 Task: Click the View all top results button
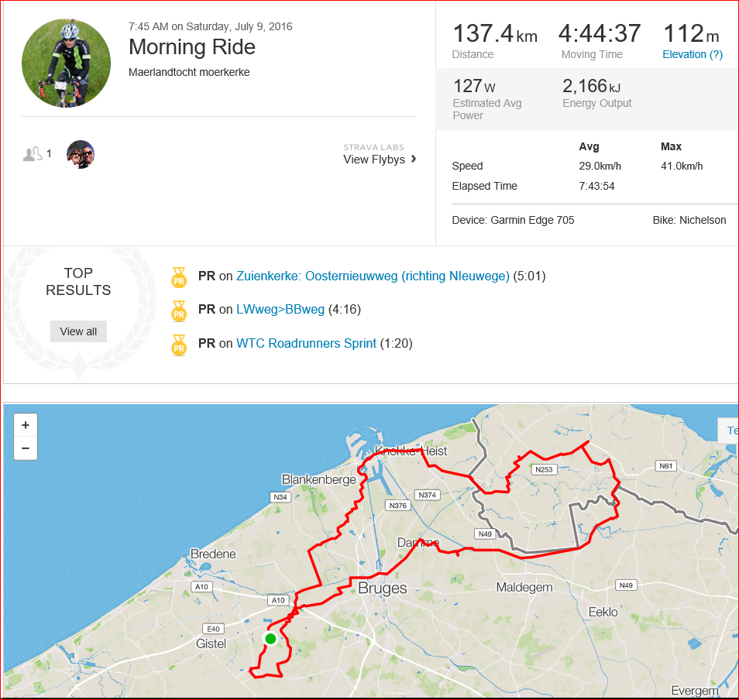click(x=79, y=331)
